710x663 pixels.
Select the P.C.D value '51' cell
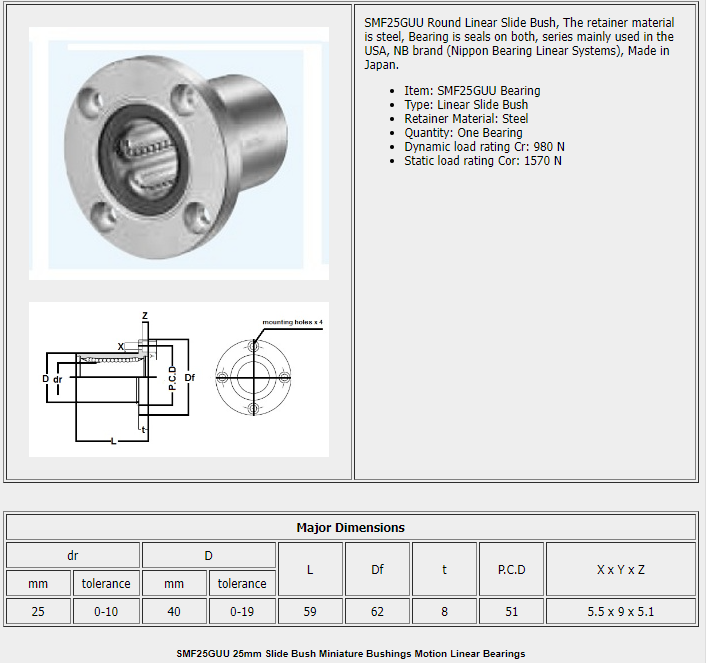pos(511,612)
